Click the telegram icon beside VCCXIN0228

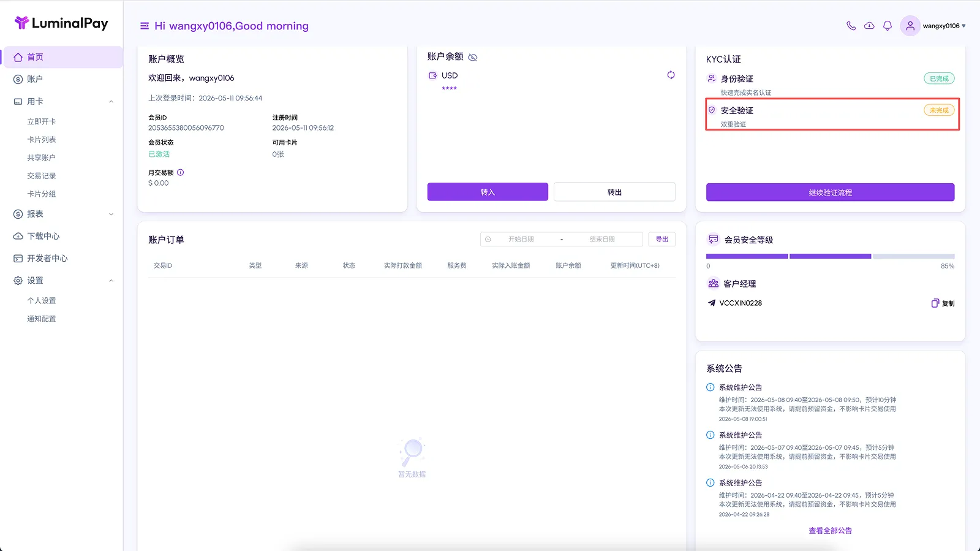coord(712,303)
